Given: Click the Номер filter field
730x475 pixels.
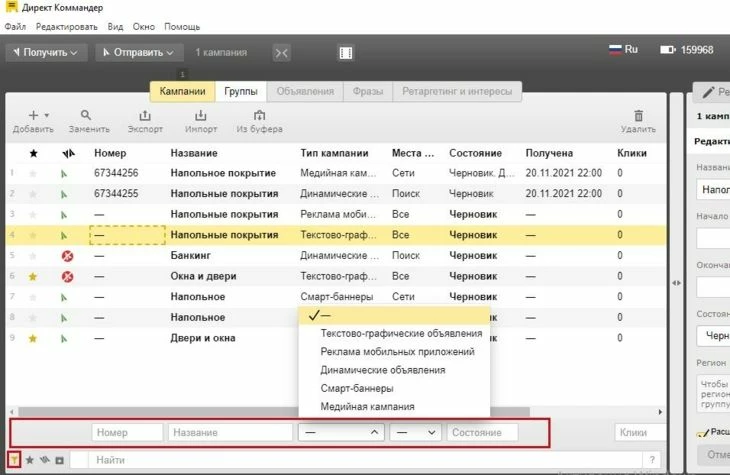Looking at the screenshot, I should 127,433.
